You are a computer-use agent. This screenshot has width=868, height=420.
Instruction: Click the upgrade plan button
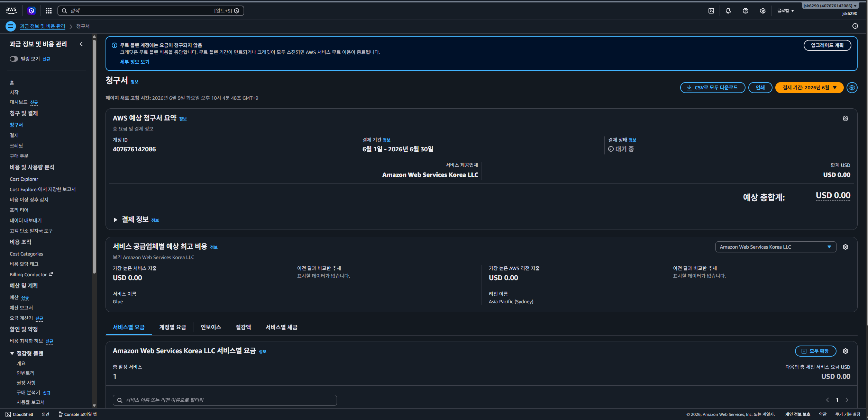(x=827, y=45)
